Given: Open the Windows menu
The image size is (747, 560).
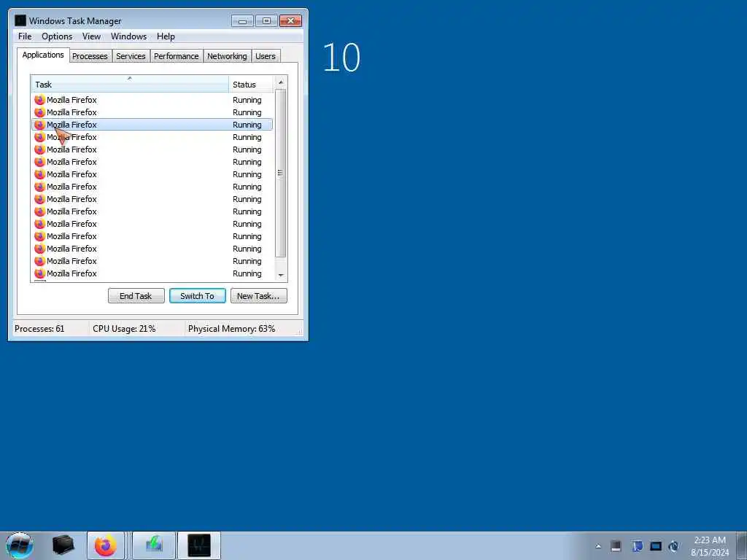Looking at the screenshot, I should [128, 36].
